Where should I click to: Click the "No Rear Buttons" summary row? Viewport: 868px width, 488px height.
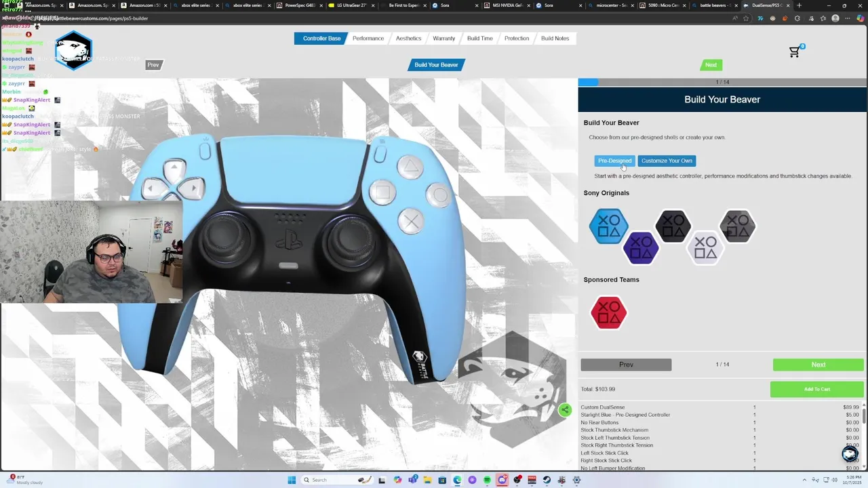[719, 422]
